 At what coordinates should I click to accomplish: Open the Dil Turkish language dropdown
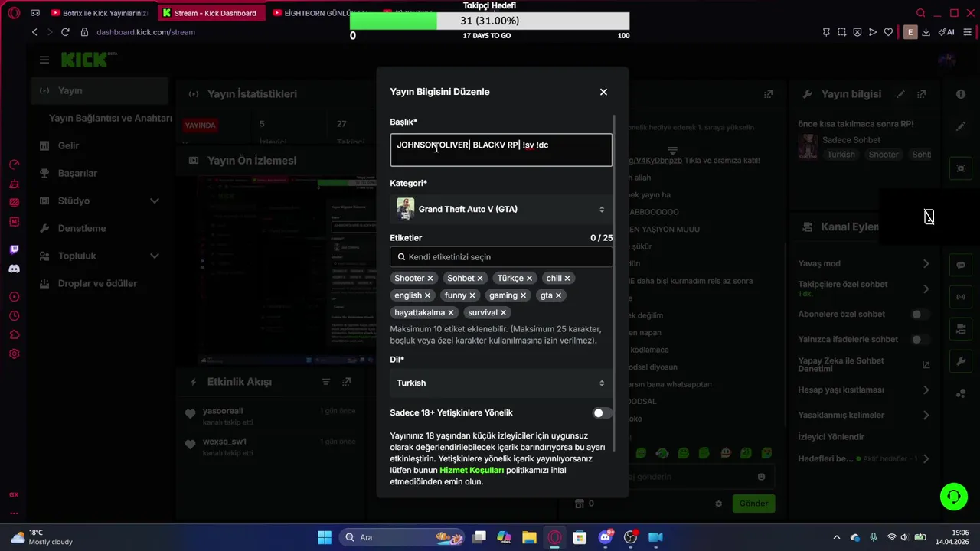(501, 383)
